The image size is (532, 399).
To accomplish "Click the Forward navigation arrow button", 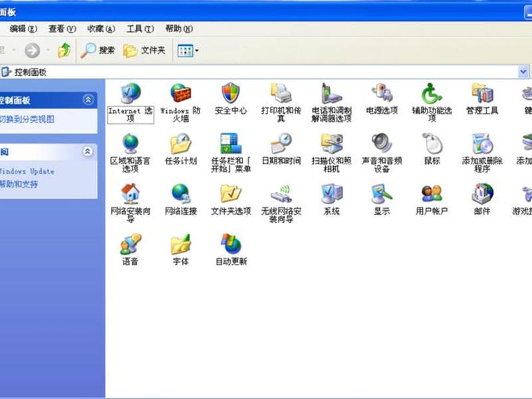I will pos(33,51).
